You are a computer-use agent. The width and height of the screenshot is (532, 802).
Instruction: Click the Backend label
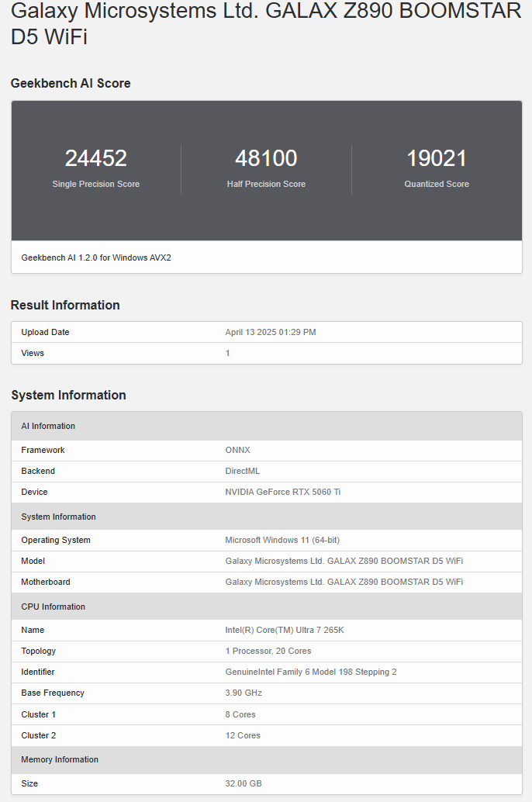pyautogui.click(x=38, y=471)
